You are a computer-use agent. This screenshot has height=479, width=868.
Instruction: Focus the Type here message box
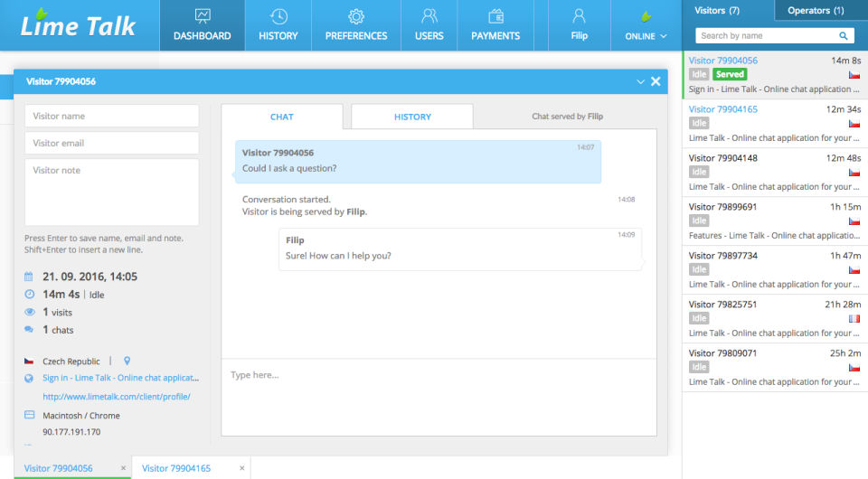pos(439,397)
